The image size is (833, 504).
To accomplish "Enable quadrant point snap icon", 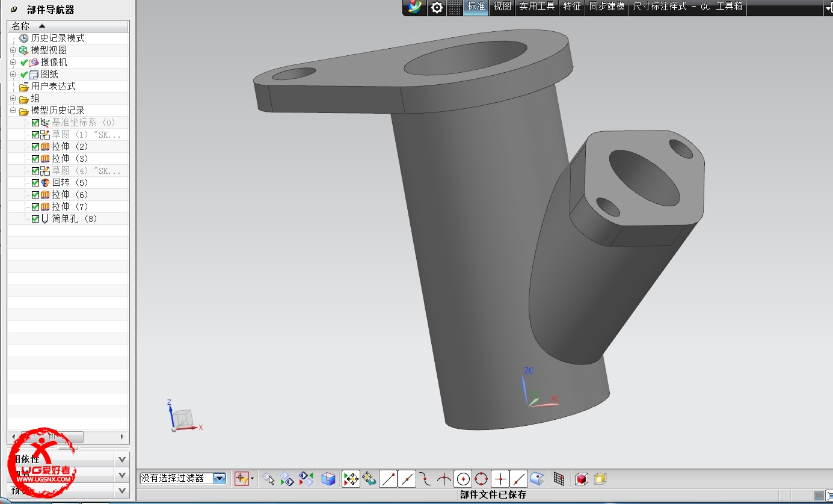I will [481, 479].
